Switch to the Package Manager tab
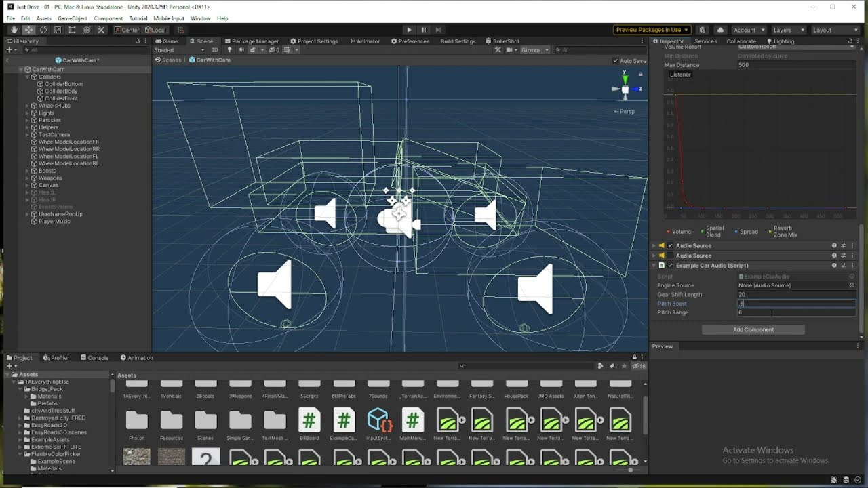Viewport: 868px width, 488px height. tap(252, 41)
